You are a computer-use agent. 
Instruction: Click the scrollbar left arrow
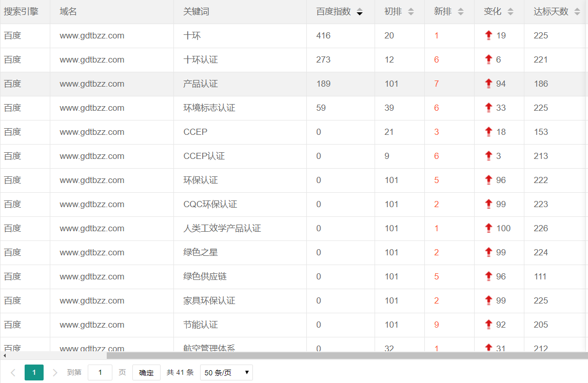[x=5, y=355]
